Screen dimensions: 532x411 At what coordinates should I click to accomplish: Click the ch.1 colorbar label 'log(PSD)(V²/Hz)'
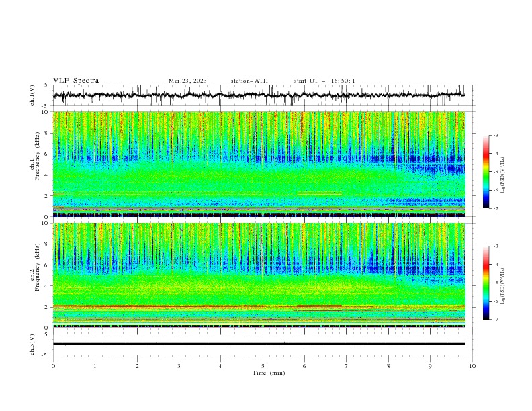pyautogui.click(x=503, y=175)
